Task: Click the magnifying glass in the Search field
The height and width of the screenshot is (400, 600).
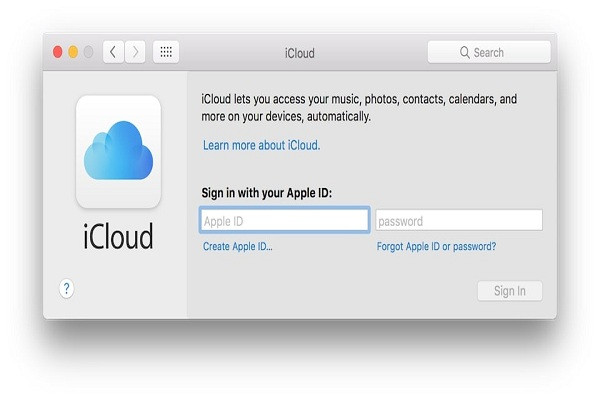Action: pyautogui.click(x=465, y=52)
